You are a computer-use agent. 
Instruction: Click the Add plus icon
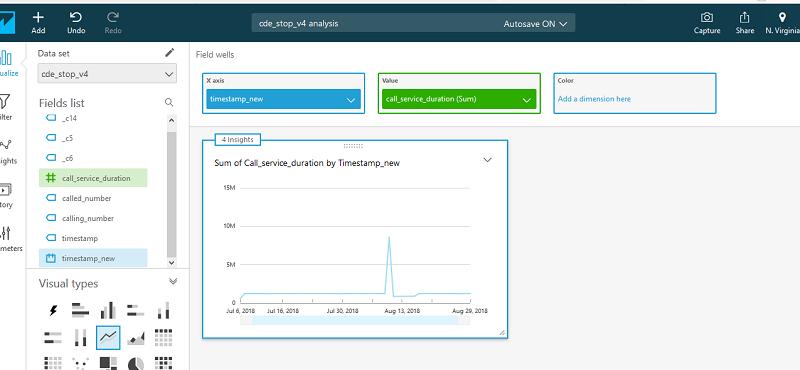click(38, 17)
